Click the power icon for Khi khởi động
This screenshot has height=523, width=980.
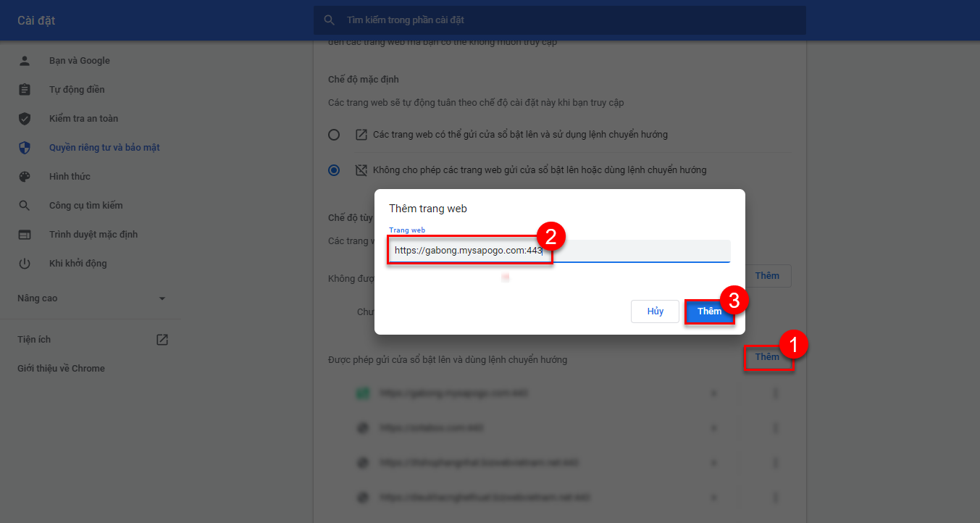click(x=25, y=264)
